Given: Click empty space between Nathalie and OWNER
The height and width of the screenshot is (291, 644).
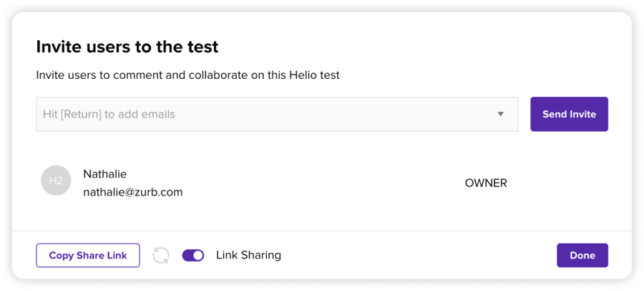Looking at the screenshot, I should tap(322, 183).
